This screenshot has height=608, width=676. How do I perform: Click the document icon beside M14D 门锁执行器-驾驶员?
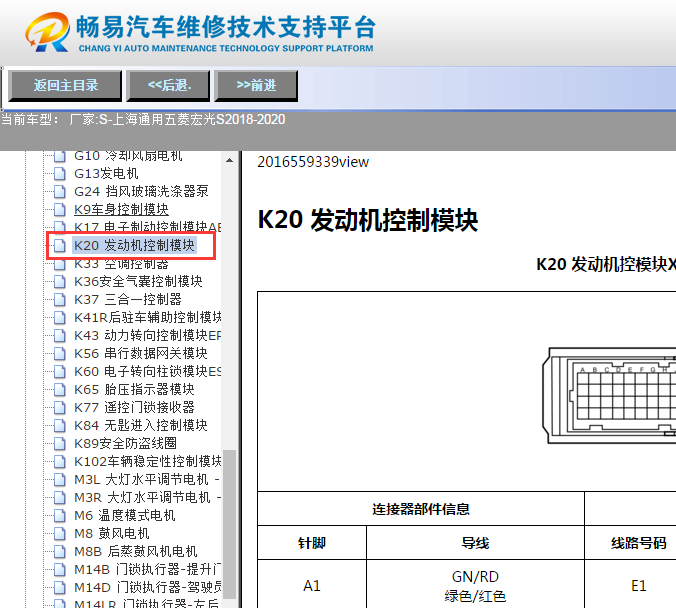coord(60,587)
